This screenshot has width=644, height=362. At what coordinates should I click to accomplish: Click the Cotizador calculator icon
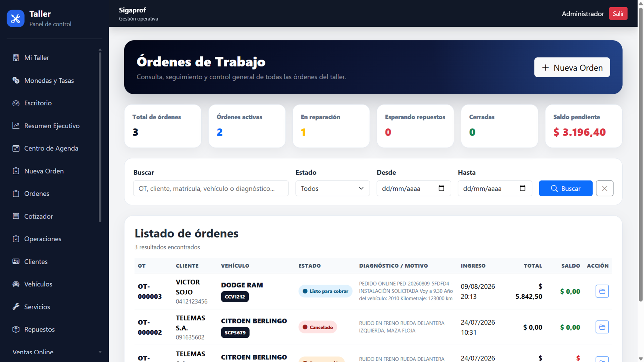(16, 216)
